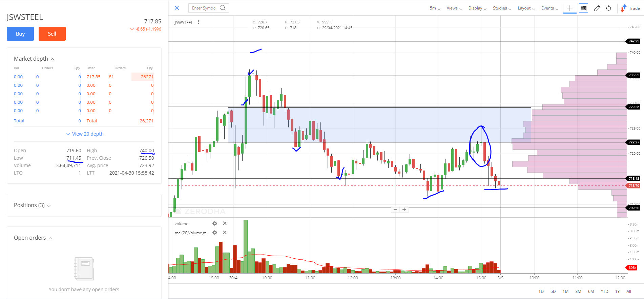Click the 709.30 price level label
Viewport: 644px width, 299px height.
(633, 208)
